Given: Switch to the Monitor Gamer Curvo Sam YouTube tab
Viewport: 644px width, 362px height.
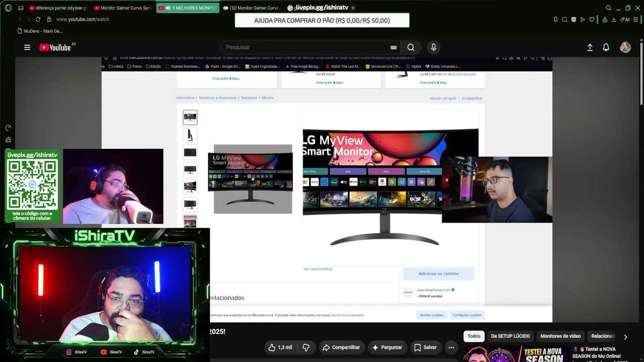Looking at the screenshot, I should pos(123,8).
